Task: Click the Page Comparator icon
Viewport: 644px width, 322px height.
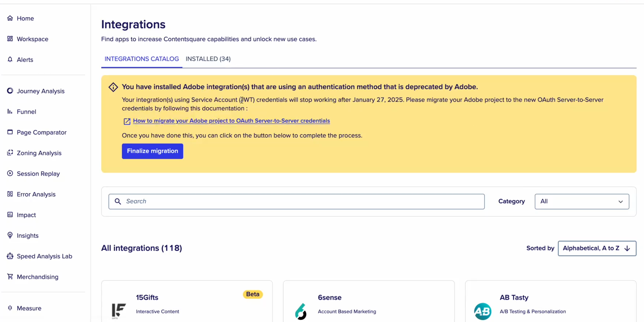Action: (10, 132)
